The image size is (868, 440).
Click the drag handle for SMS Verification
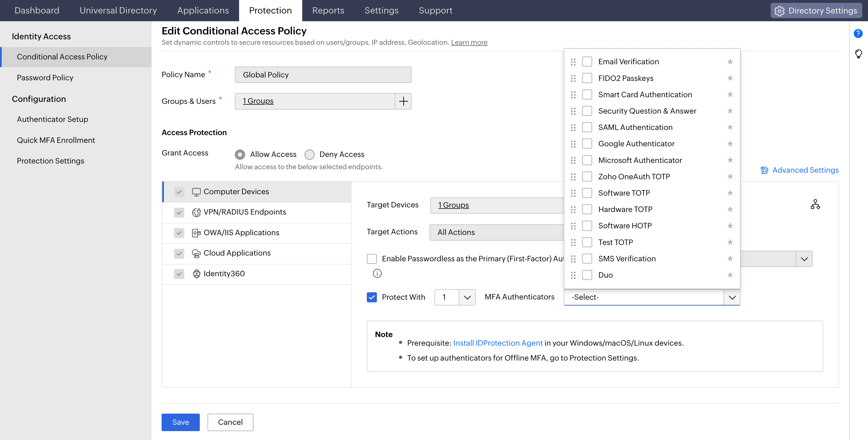point(573,259)
